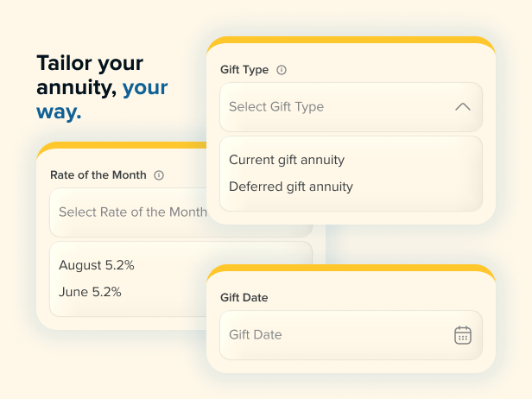Image resolution: width=532 pixels, height=399 pixels.
Task: Open the Select Rate of the Month dropdown
Action: coord(130,212)
